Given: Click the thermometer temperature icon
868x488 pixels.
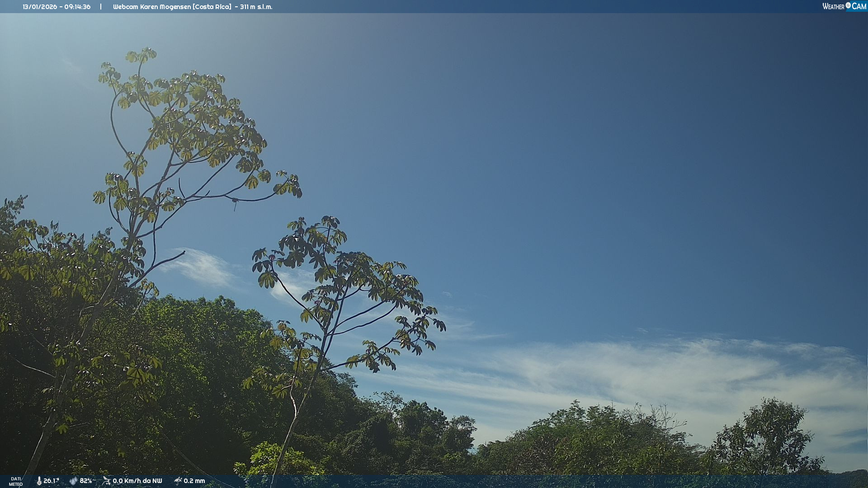Looking at the screenshot, I should (x=39, y=481).
